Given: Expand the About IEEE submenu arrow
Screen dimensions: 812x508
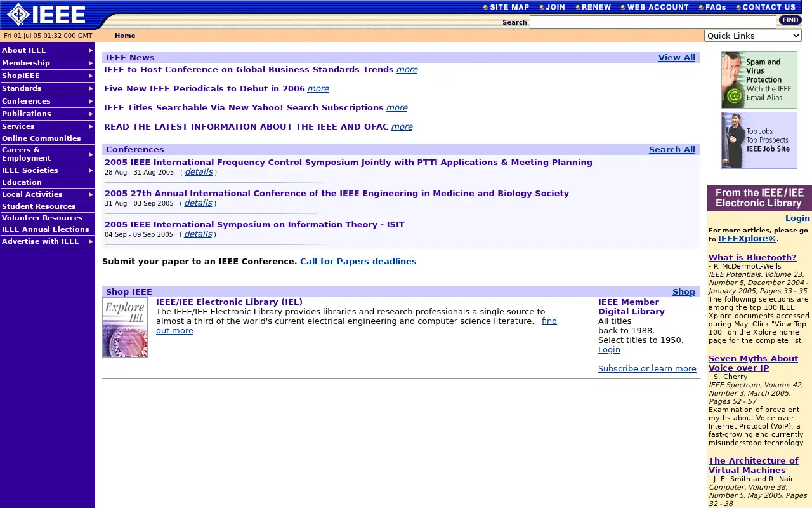Looking at the screenshot, I should [91, 50].
